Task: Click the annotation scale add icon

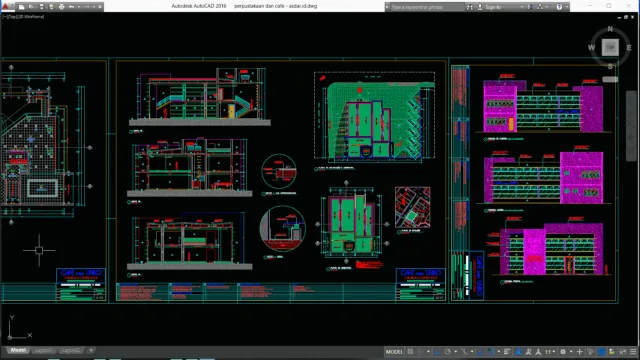Action: pyautogui.click(x=538, y=352)
